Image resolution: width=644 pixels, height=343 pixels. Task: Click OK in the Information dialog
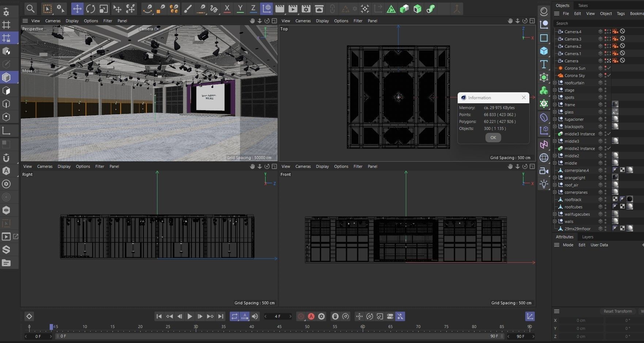tap(493, 138)
